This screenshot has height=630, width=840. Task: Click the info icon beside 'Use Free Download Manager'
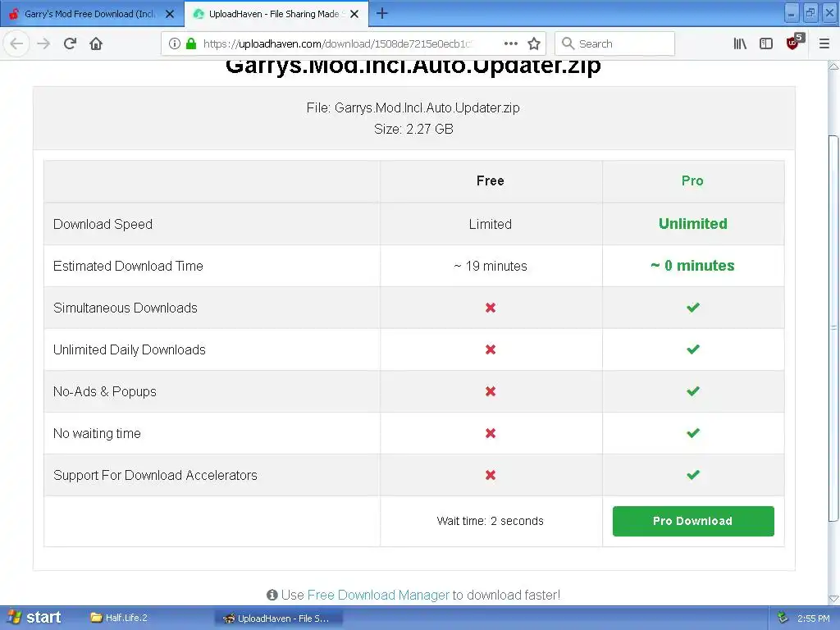click(x=272, y=595)
